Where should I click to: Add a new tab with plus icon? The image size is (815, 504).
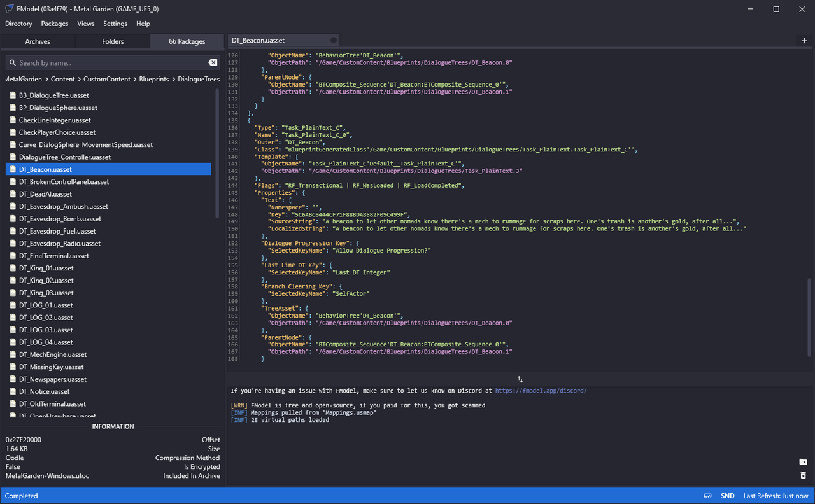[804, 40]
